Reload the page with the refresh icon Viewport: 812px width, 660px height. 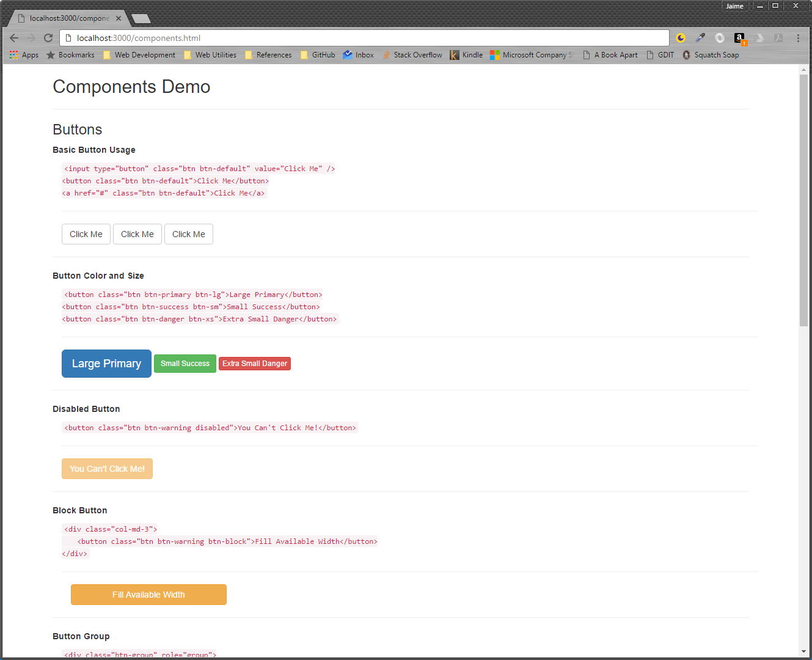tap(48, 38)
